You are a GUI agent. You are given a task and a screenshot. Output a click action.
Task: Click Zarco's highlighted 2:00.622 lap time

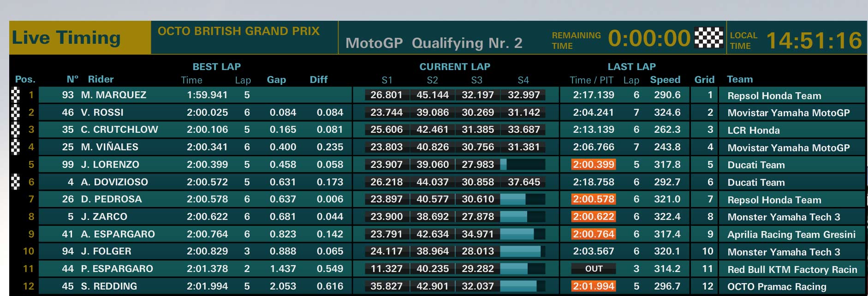coord(594,216)
